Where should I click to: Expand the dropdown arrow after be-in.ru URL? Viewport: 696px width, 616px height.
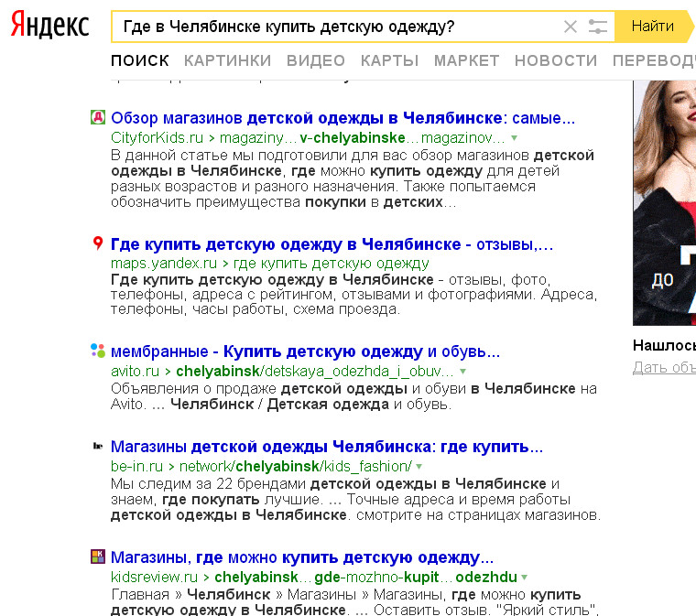[x=419, y=467]
